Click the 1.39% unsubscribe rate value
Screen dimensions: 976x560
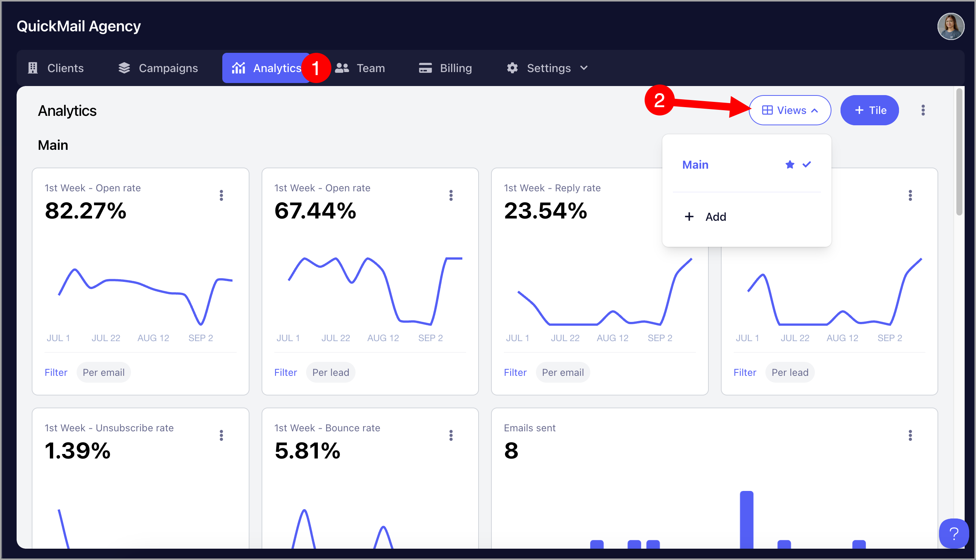78,451
